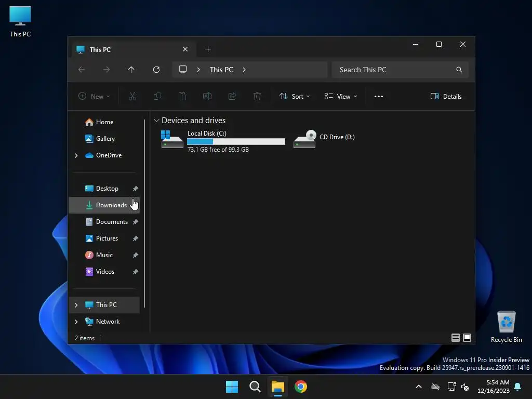The height and width of the screenshot is (399, 532).
Task: Click the Paste clipboard icon
Action: click(x=182, y=96)
